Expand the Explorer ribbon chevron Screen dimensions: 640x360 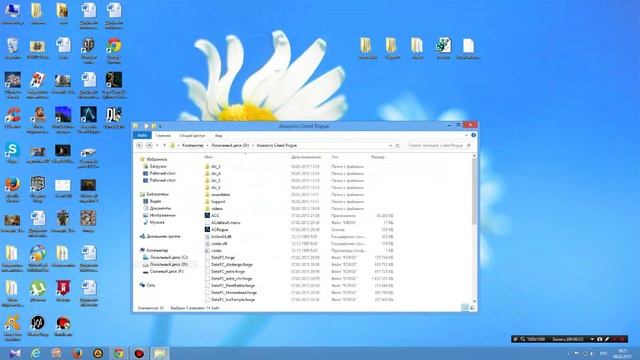[467, 135]
